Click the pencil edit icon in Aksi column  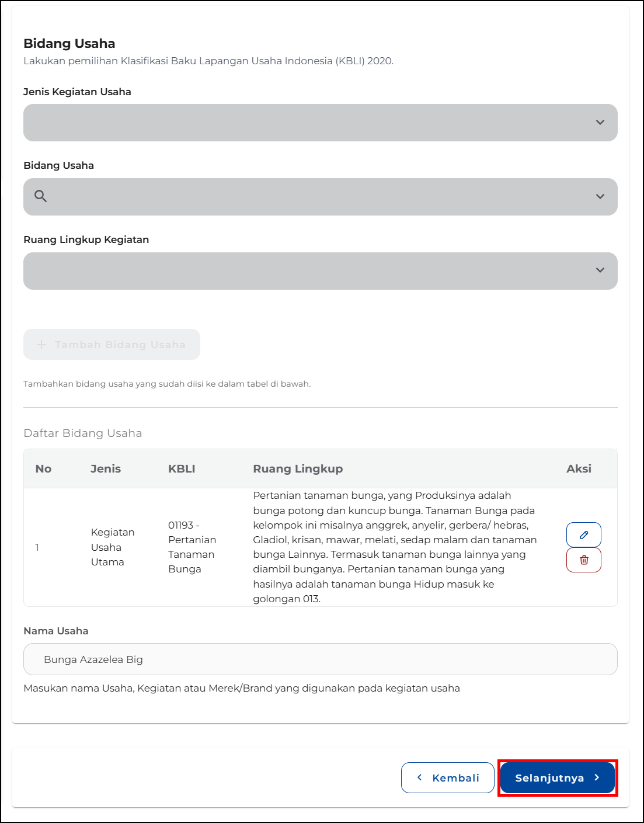click(x=583, y=534)
